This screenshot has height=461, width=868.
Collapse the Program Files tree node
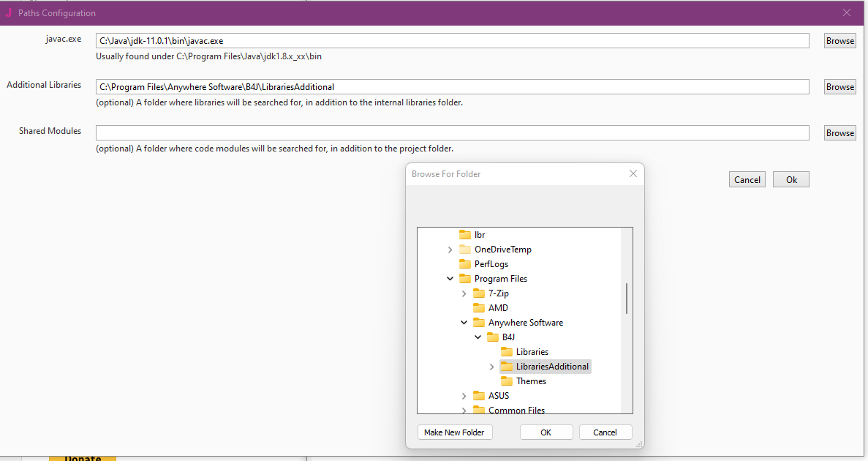tap(450, 278)
